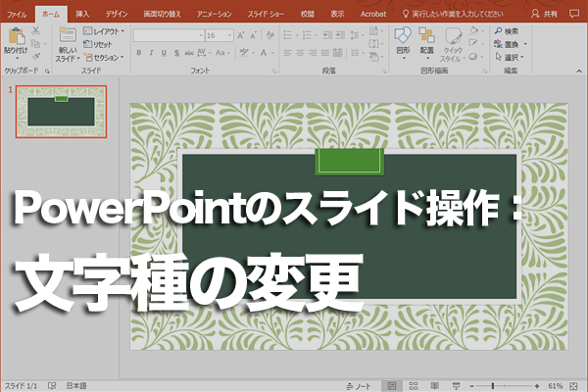Click the 共有 share button

[x=545, y=15]
